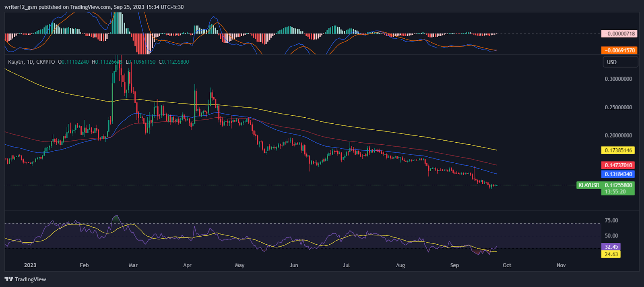Click the 75.00 RSI axis level
644x287 pixels.
(x=611, y=220)
